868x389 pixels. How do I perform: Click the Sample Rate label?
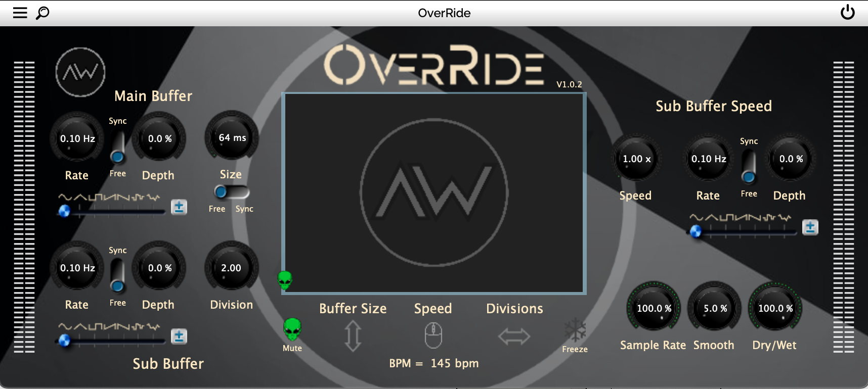pos(653,345)
